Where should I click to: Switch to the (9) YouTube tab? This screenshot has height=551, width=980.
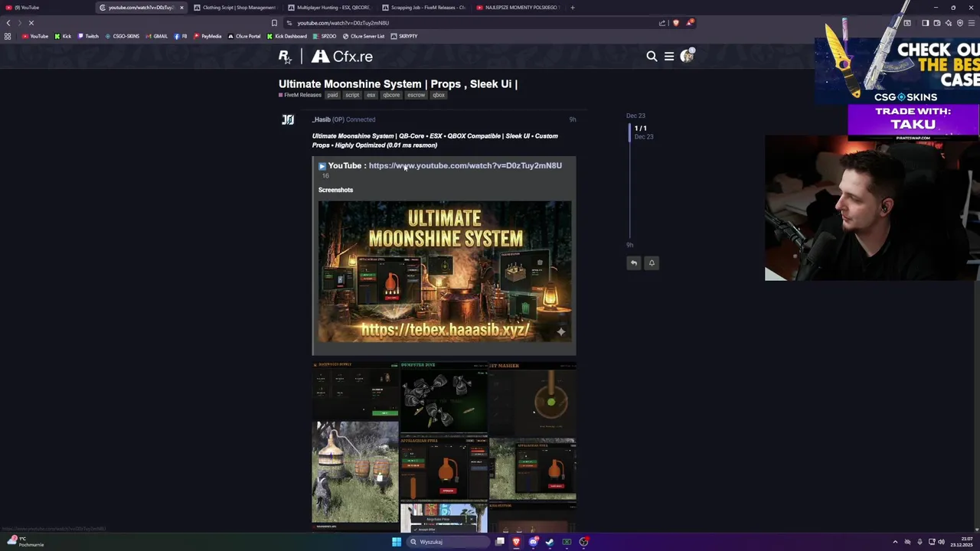click(x=46, y=8)
